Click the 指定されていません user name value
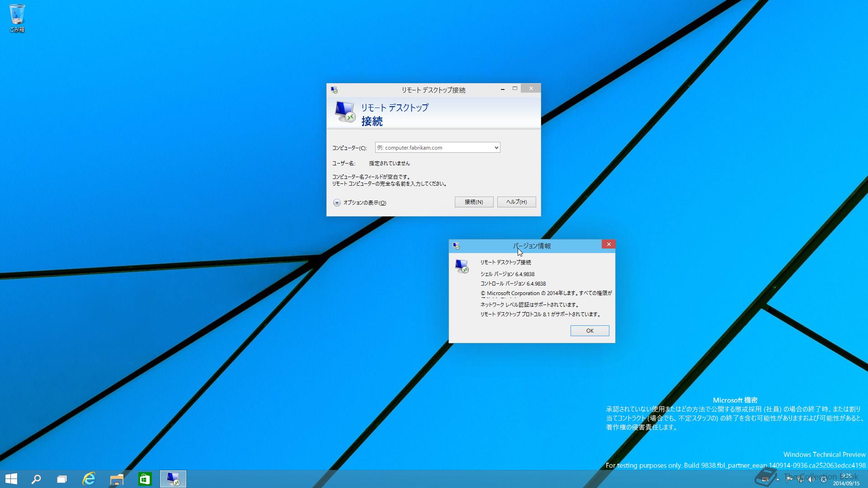 (389, 164)
